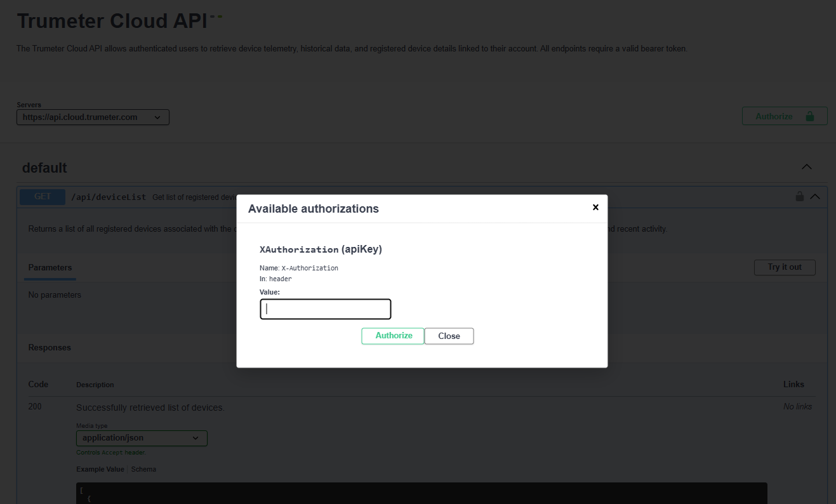Switch to the Example Value tab

[x=100, y=469]
